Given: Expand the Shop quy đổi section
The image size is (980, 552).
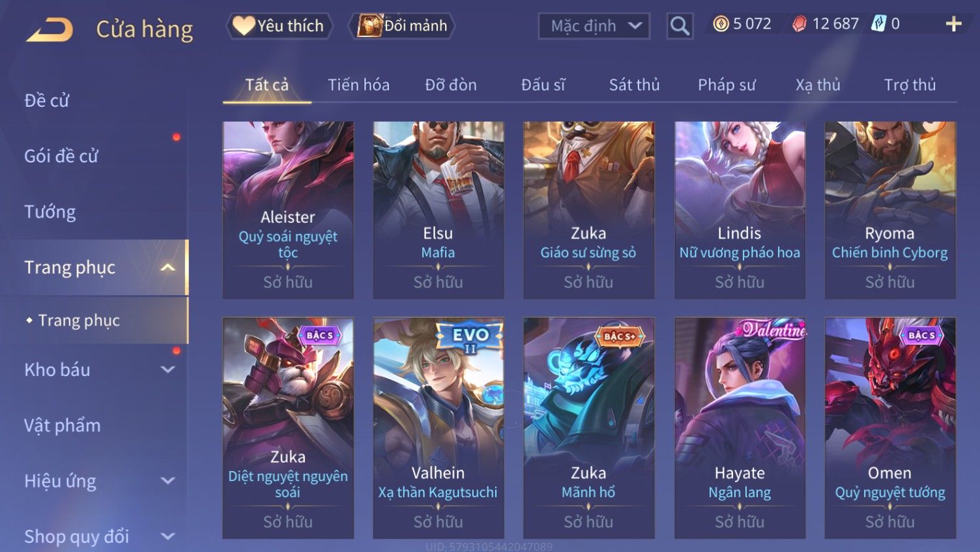Looking at the screenshot, I should click(167, 536).
